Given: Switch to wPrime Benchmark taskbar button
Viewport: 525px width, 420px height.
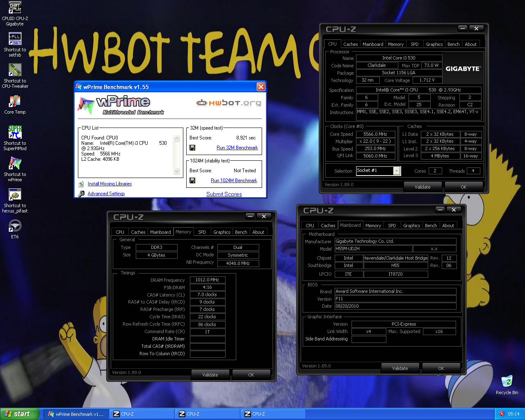Looking at the screenshot, I should (76, 414).
